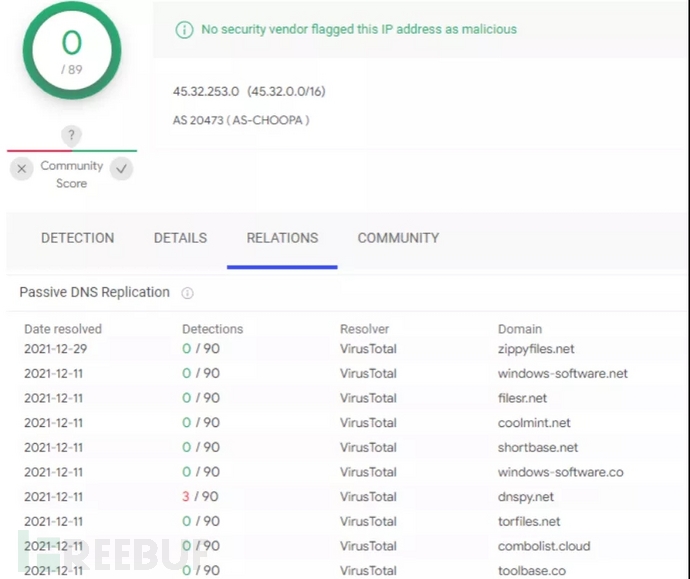Screen dimensions: 690x579
Task: Click the info icon beside Passive DNS Replication
Action: click(187, 293)
